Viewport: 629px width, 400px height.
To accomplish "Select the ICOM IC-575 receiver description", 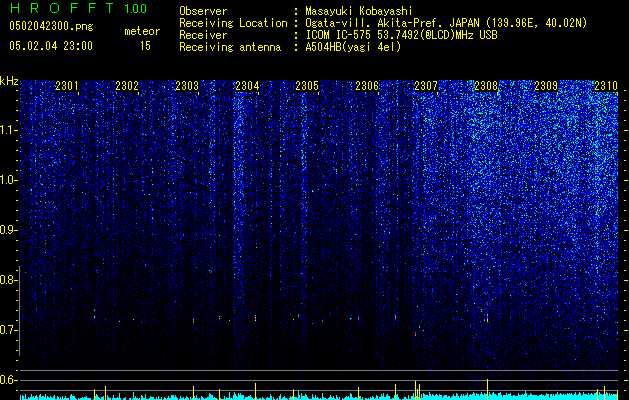I will (401, 35).
